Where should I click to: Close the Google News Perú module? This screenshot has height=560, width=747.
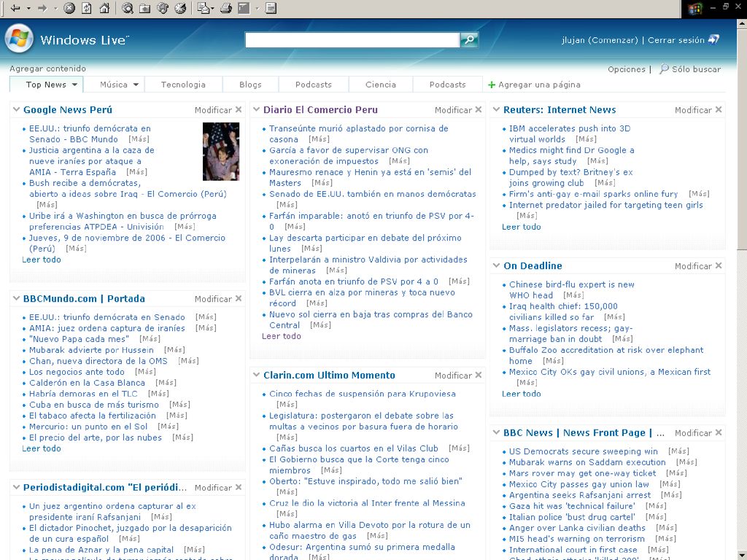(239, 109)
